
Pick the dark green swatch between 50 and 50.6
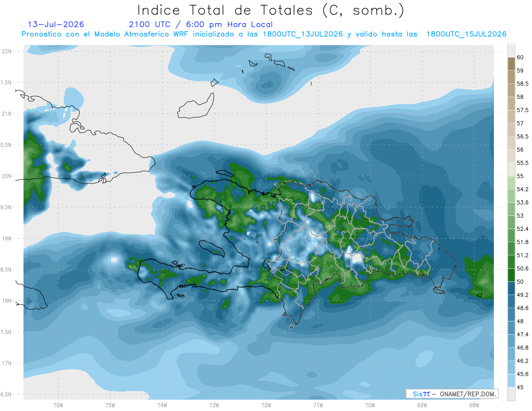(511, 275)
